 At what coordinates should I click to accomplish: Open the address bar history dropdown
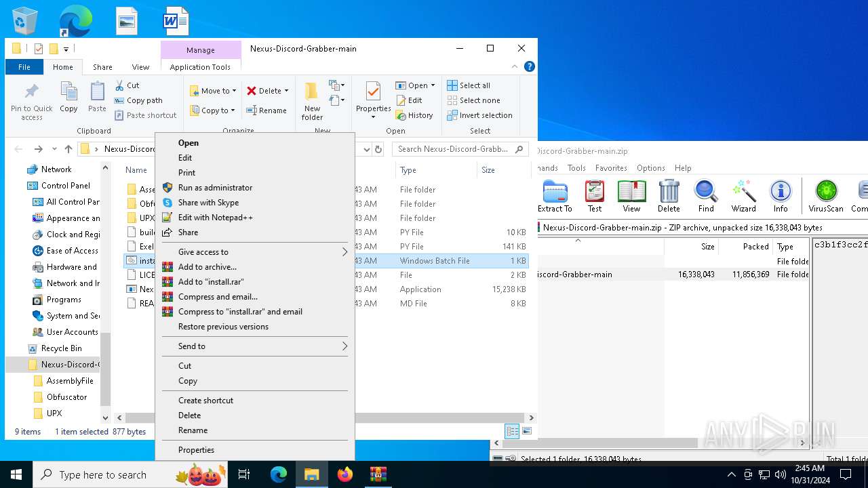(x=366, y=149)
